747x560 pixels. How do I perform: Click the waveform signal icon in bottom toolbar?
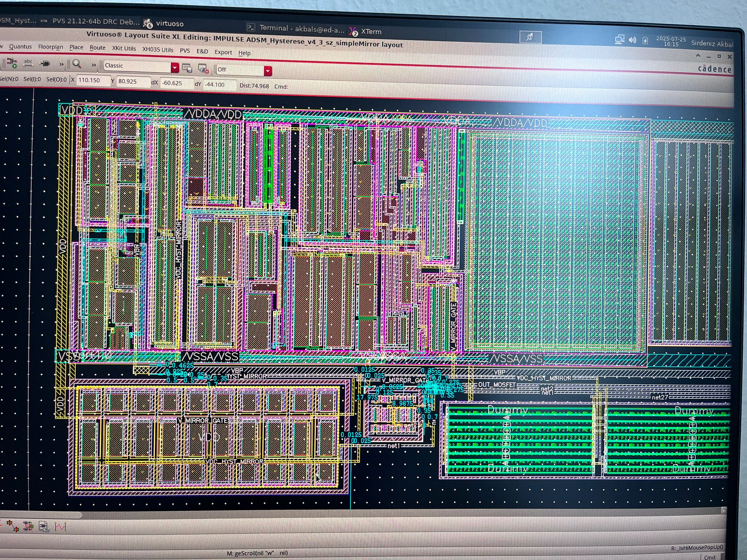tap(60, 527)
